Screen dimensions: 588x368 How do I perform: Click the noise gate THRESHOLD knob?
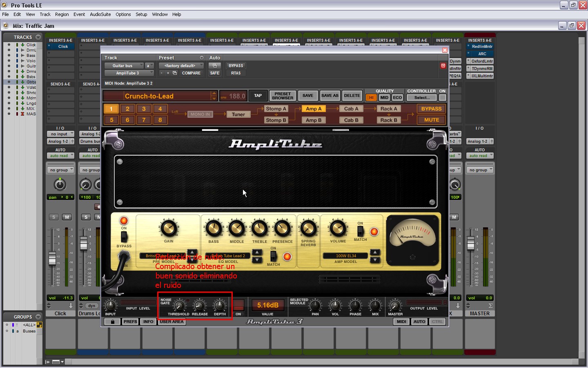tap(179, 305)
